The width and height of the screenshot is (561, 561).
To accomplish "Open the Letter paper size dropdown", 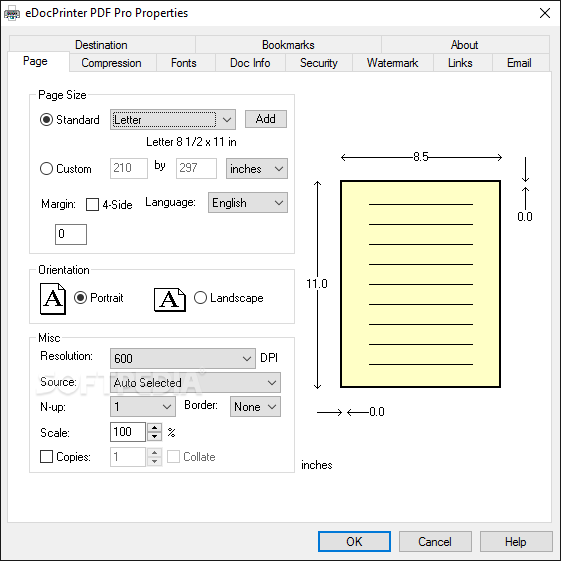I will click(173, 119).
